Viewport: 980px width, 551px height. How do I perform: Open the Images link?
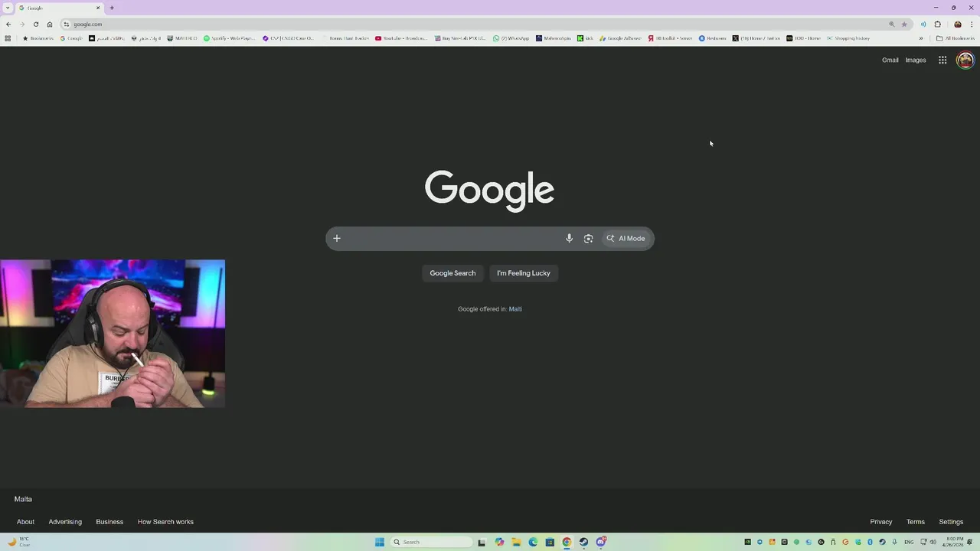click(916, 60)
